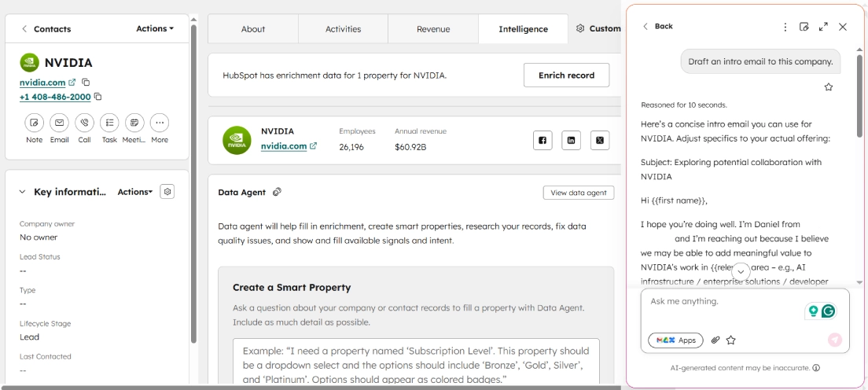Viewport: 868px width, 390px height.
Task: Click the attachment paperclip icon in chat
Action: (715, 340)
